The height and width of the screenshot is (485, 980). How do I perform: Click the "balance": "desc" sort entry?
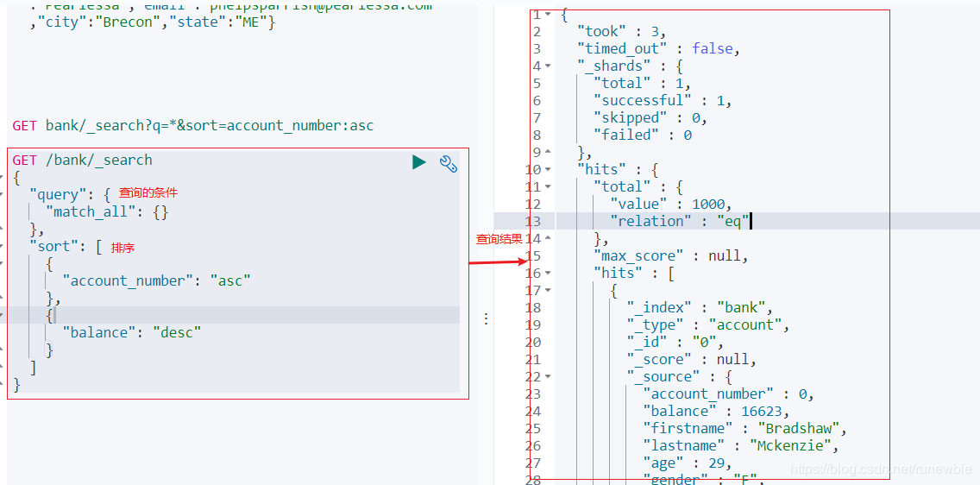pyautogui.click(x=132, y=332)
